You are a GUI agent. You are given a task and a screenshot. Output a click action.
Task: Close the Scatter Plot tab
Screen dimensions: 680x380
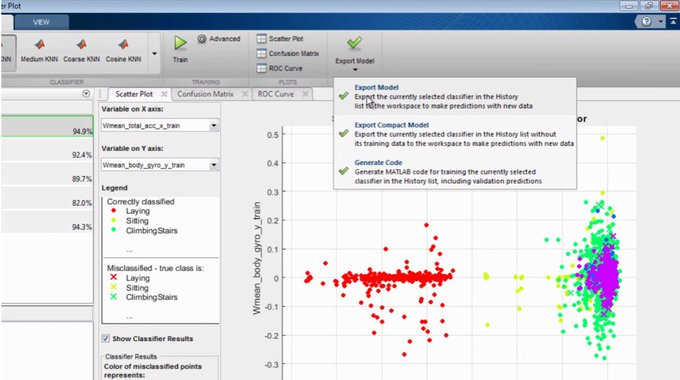(164, 94)
